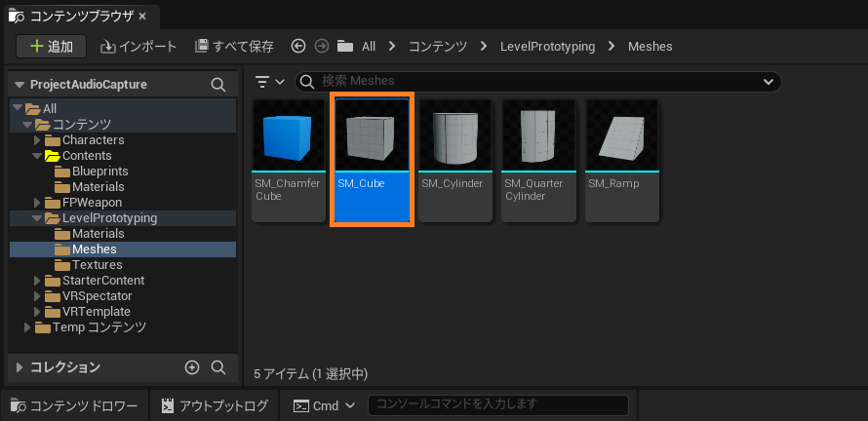This screenshot has height=421, width=868.
Task: Go back with the history back arrow
Action: [298, 47]
